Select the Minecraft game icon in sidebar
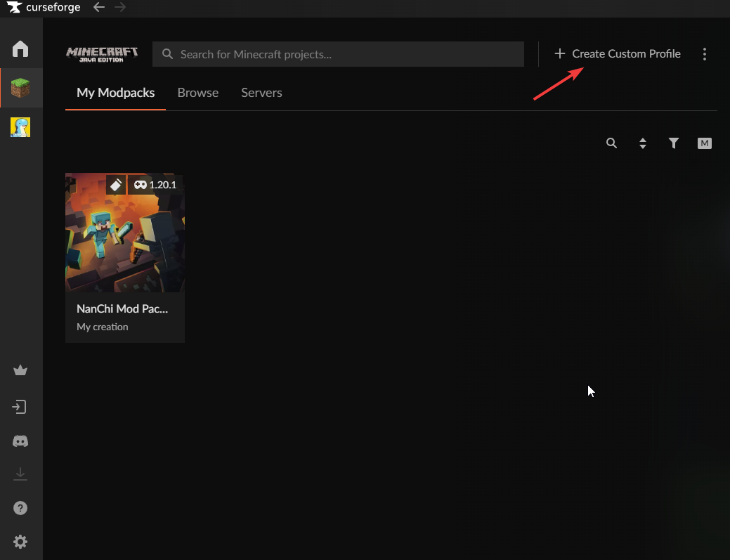The width and height of the screenshot is (730, 560). (x=20, y=88)
